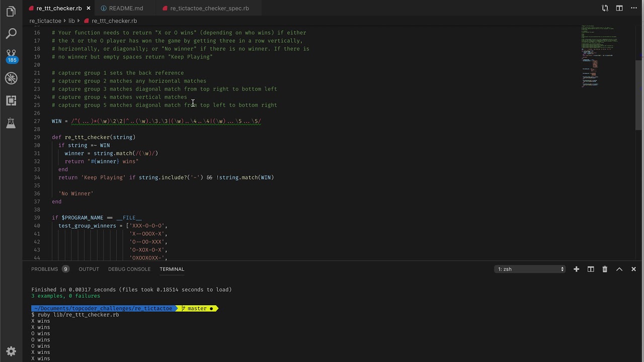Viewport: 644px width, 362px height.
Task: Open Source Control view with 185 badge
Action: pyautogui.click(x=11, y=56)
